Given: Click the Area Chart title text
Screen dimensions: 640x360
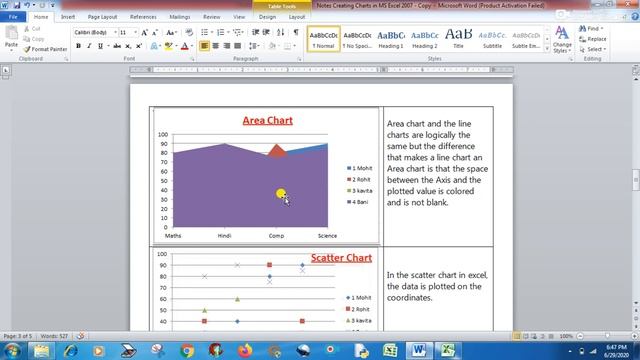Looking at the screenshot, I should [267, 120].
